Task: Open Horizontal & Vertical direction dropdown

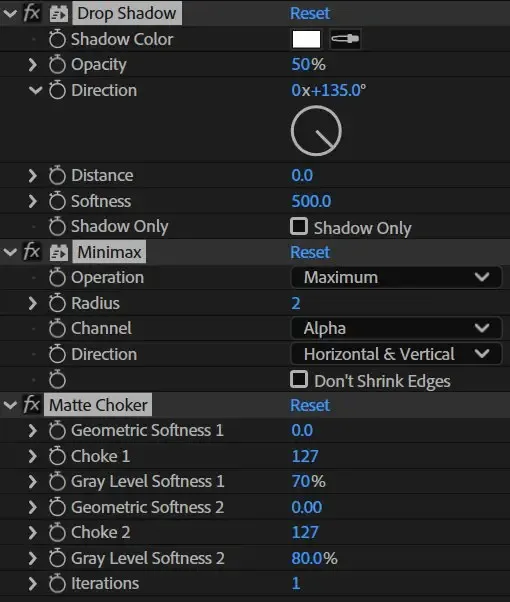Action: click(396, 354)
